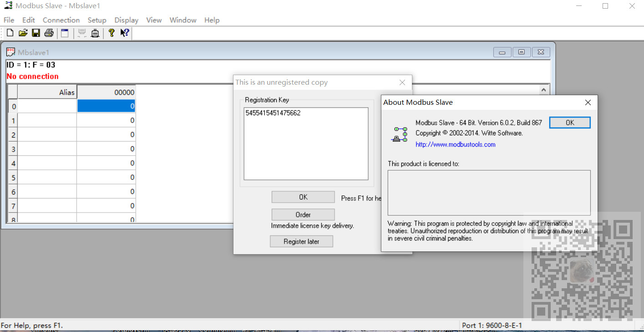Viewport: 644px width, 332px height.
Task: Open the File menu
Action: 9,20
